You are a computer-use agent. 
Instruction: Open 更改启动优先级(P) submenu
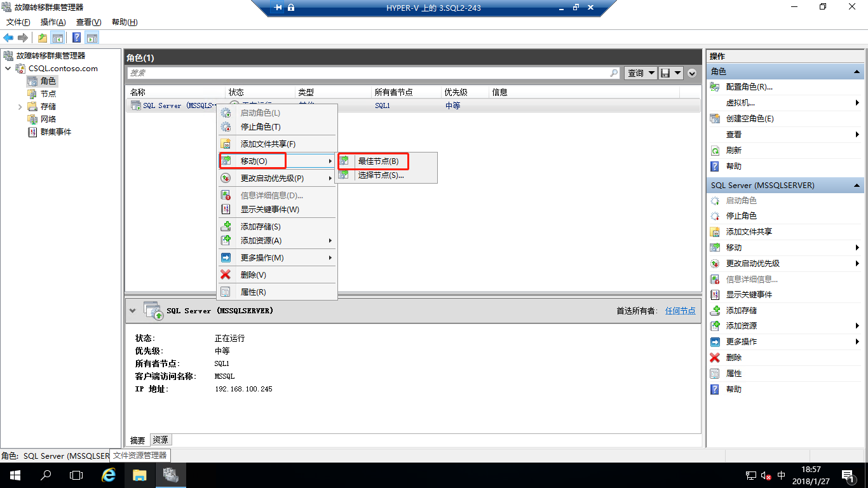(276, 178)
